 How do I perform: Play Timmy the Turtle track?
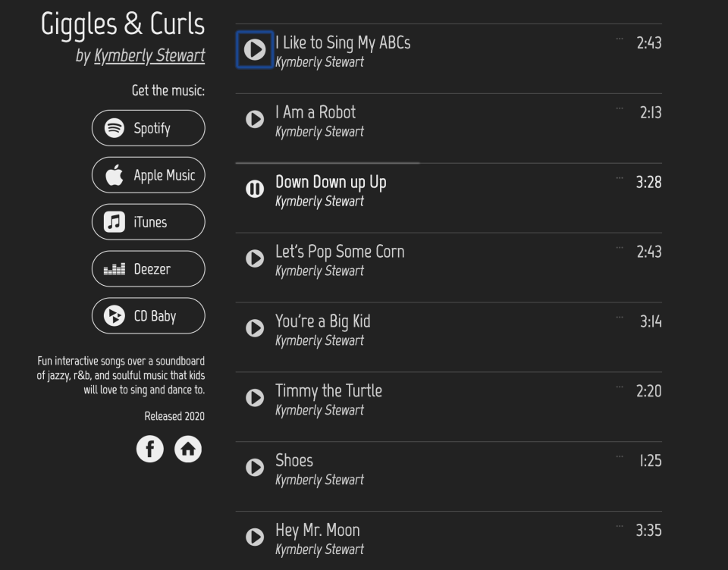(255, 398)
